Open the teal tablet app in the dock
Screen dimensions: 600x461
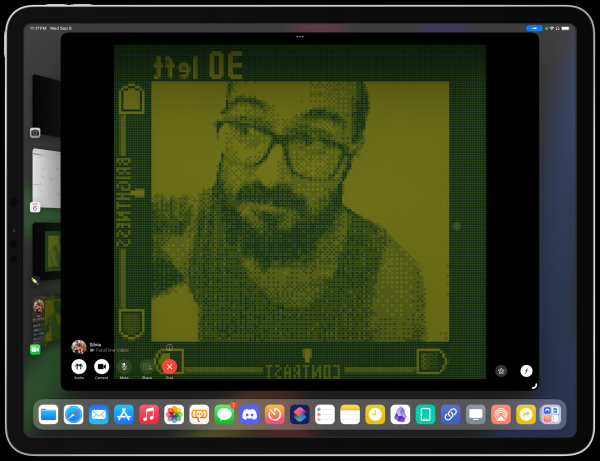point(425,415)
